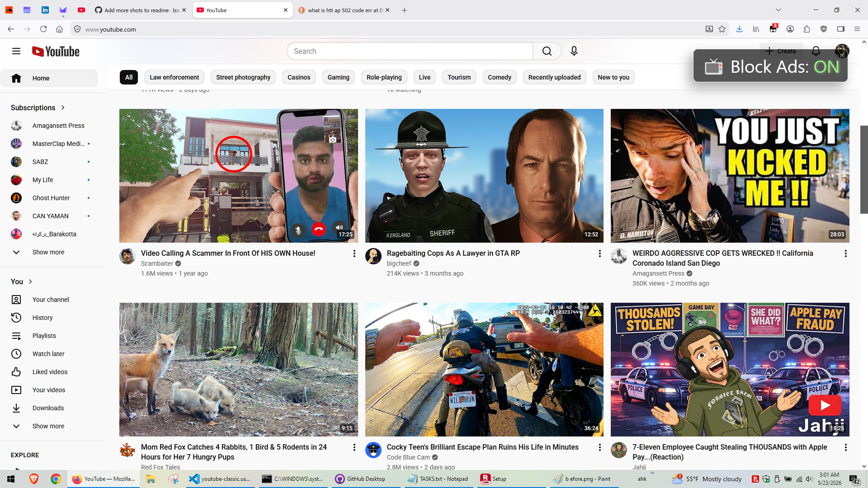Click the page vertical scrollbar thumb

[864, 169]
